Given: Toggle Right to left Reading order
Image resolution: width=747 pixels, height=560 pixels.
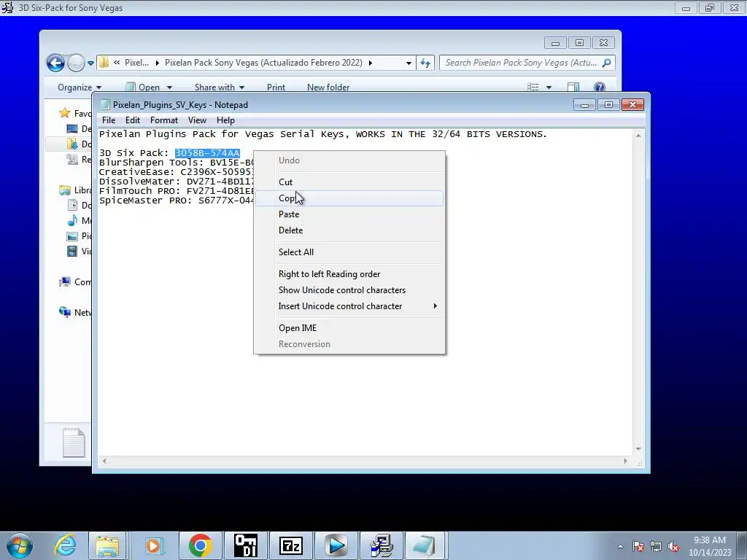Looking at the screenshot, I should click(349, 274).
